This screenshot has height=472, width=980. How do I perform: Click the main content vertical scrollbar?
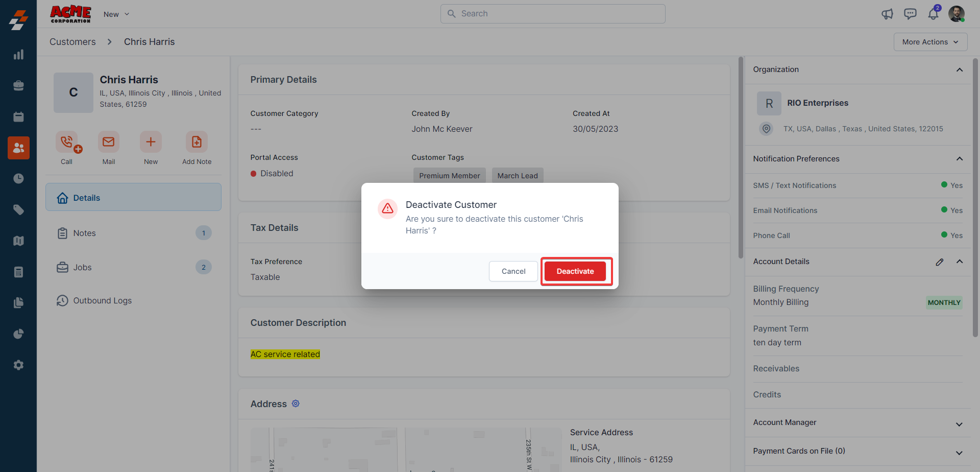click(741, 157)
